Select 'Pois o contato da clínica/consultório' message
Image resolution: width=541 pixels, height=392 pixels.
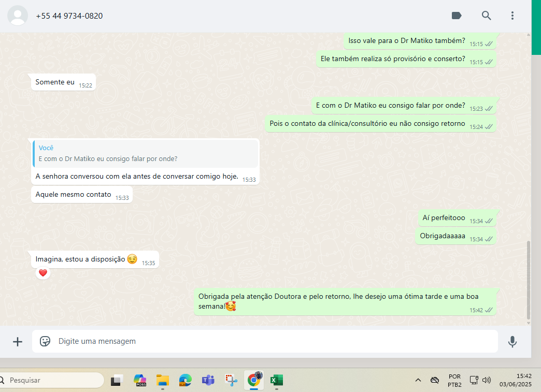(x=380, y=124)
